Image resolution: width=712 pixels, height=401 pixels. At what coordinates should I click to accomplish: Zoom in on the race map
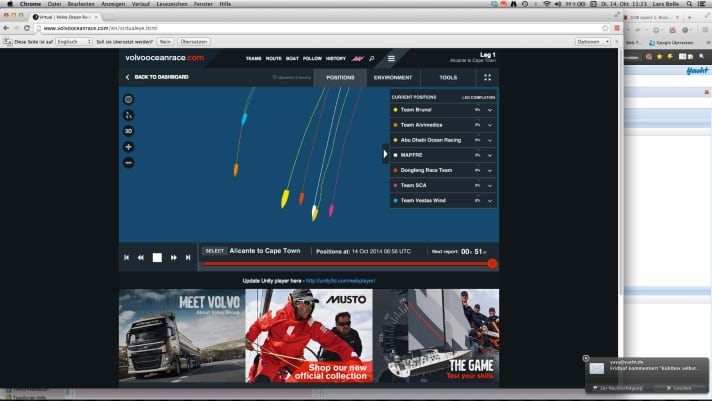click(129, 147)
